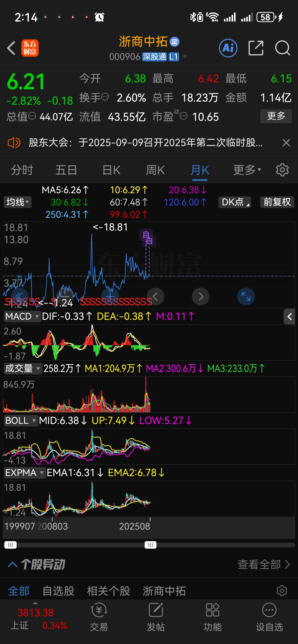Screen dimensions: 298x644
Task: Tap the DIF:-0.33 MACD reading
Action: click(x=67, y=317)
